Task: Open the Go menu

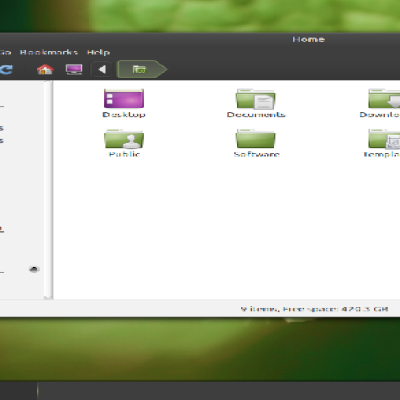Action: 5,52
